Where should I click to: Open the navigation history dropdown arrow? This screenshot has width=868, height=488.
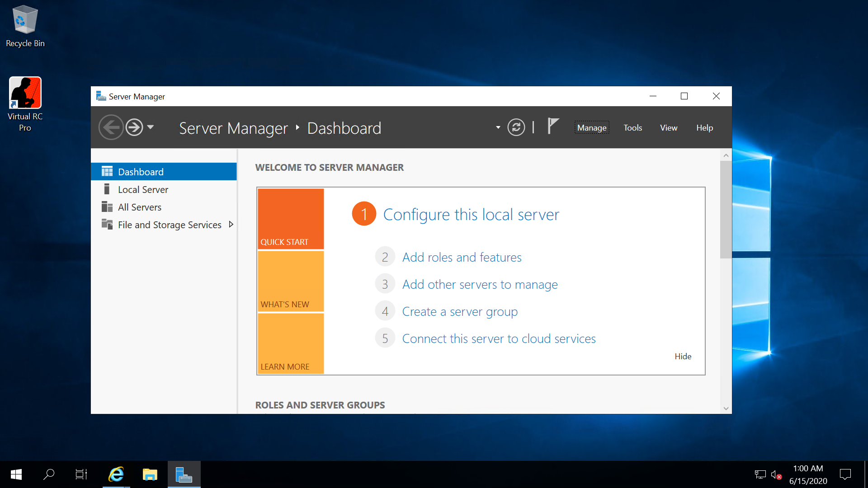coord(151,127)
